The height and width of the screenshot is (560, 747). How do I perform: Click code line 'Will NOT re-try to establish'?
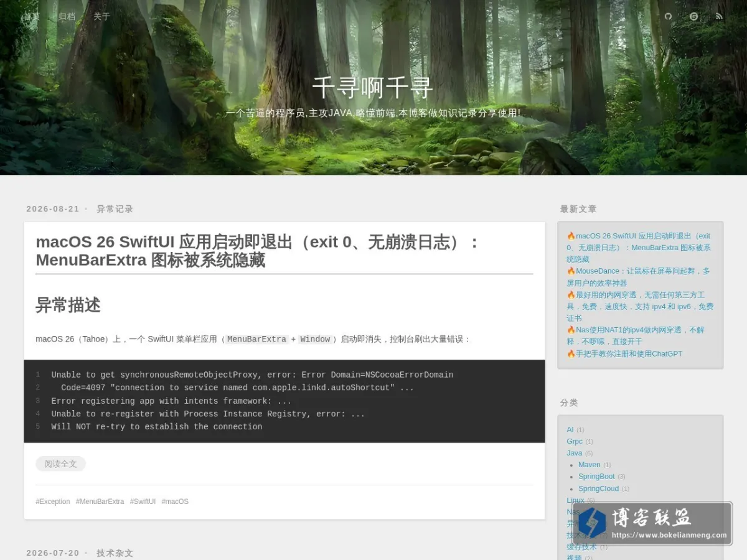point(157,427)
